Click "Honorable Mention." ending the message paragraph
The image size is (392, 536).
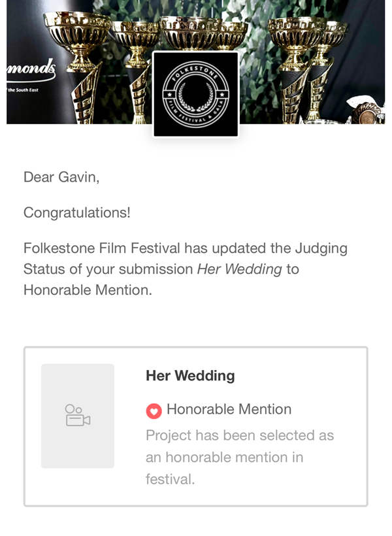(x=88, y=290)
